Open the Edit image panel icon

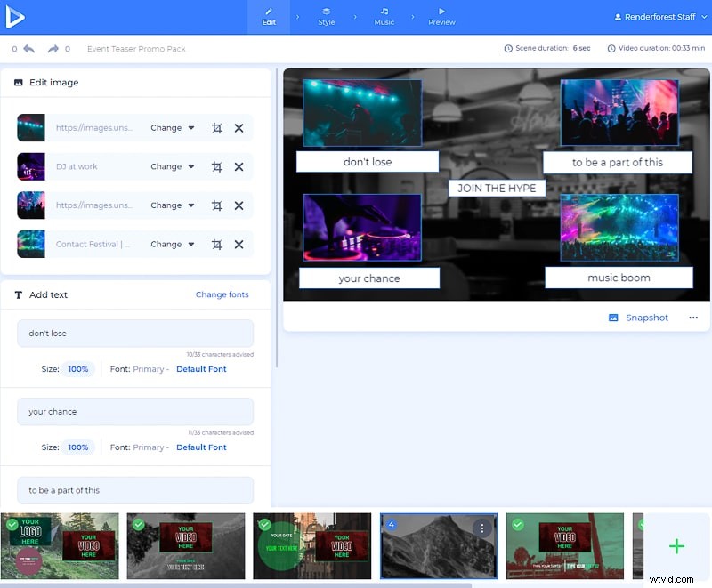tap(18, 82)
